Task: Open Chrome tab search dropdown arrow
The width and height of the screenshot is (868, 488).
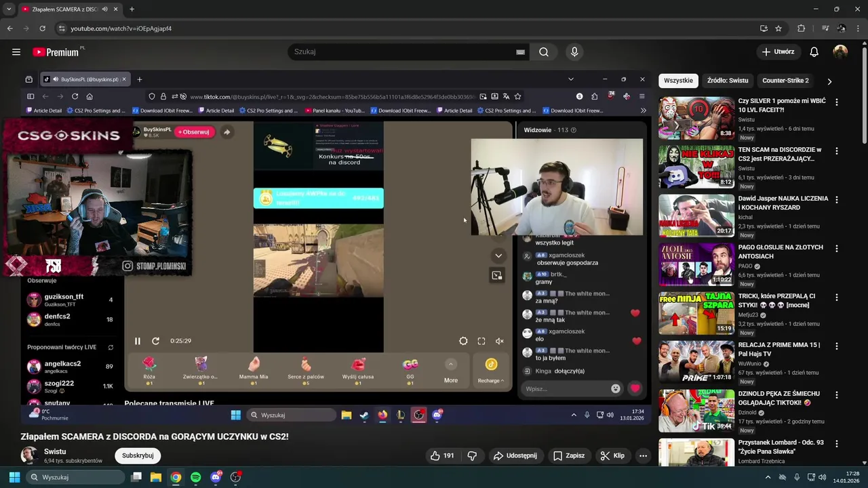Action: tap(9, 9)
